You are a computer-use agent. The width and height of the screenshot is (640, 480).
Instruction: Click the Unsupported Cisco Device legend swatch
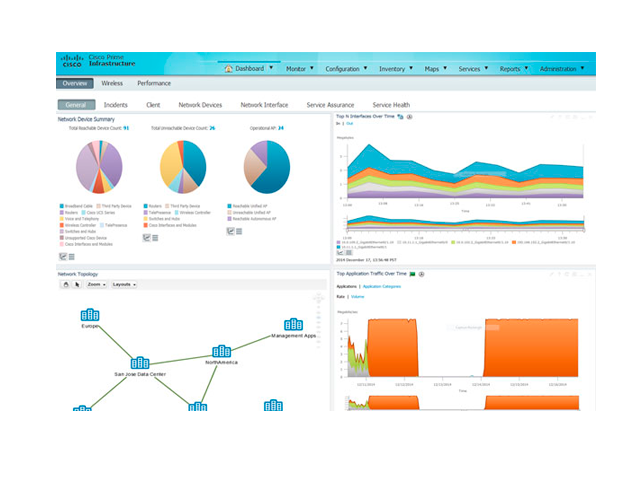[x=62, y=238]
